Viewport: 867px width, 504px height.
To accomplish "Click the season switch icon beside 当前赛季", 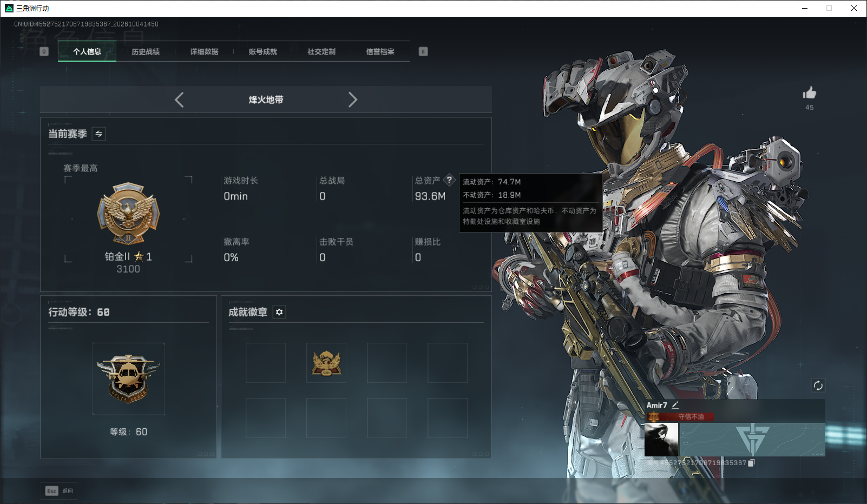I will 99,134.
